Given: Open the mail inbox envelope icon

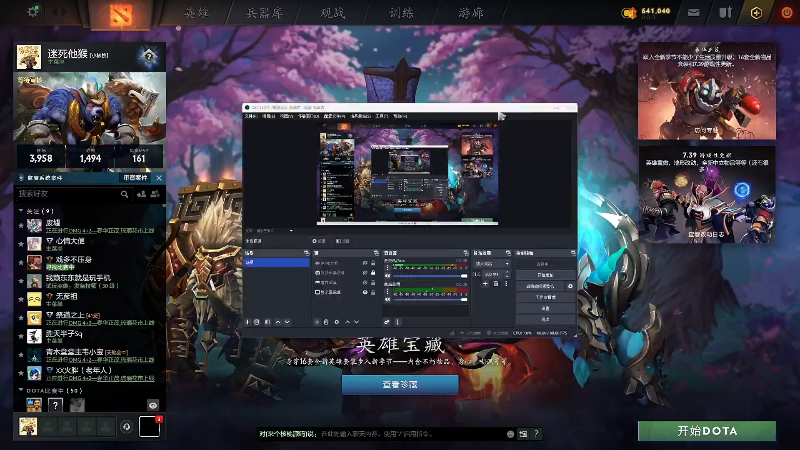Looking at the screenshot, I should tap(693, 12).
